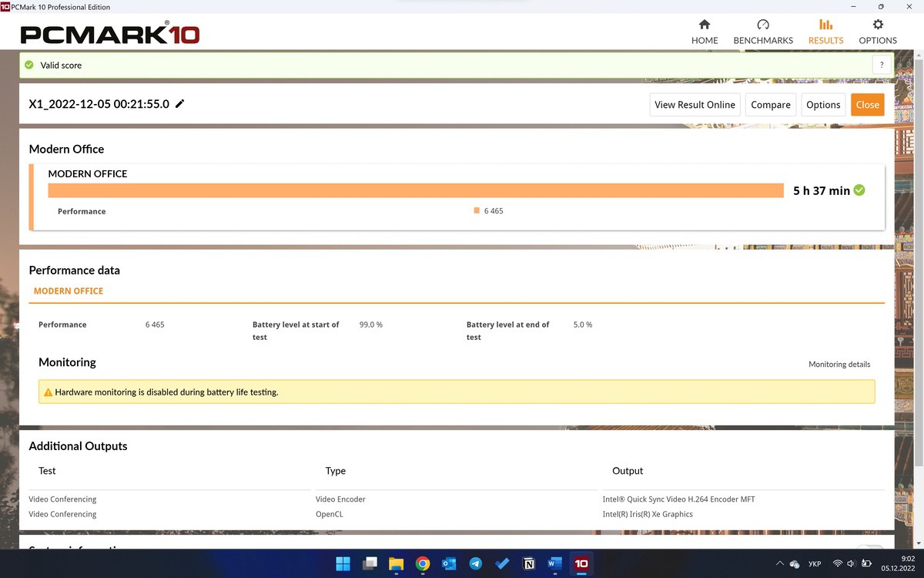Click the Intel(R) Iris(R) Xe Graphics output

click(x=648, y=514)
